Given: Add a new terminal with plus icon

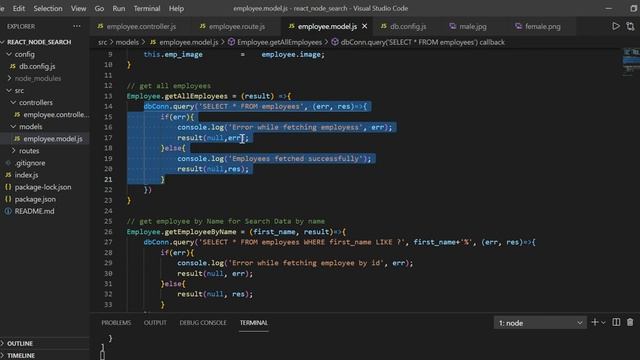Looking at the screenshot, I should [x=594, y=322].
